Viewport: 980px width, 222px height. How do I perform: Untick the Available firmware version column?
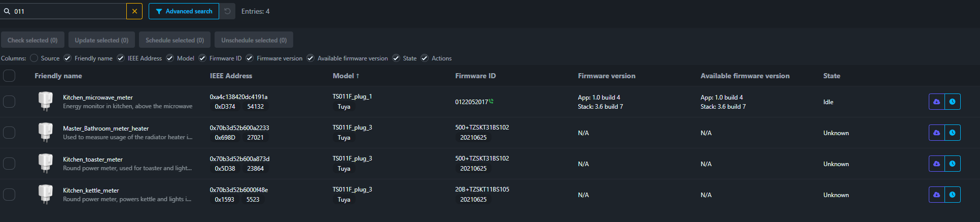click(x=310, y=58)
